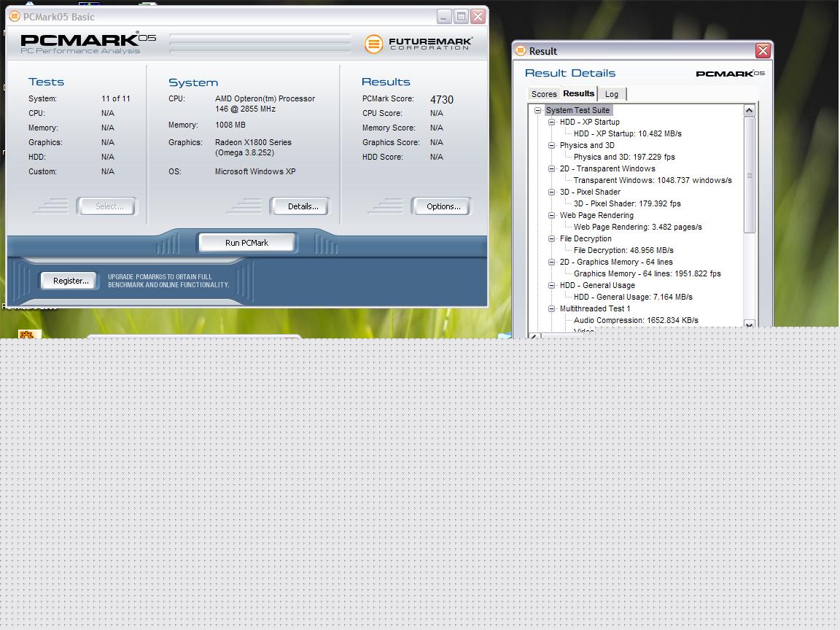Click the PCMark05 logo in the main window
The width and height of the screenshot is (840, 630).
point(87,43)
